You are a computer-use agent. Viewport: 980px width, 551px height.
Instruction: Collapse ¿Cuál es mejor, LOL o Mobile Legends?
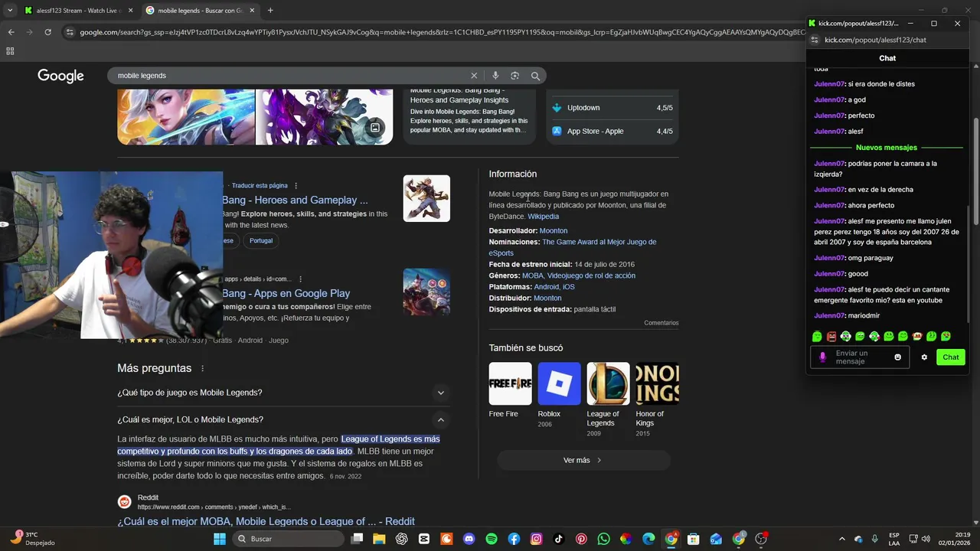click(x=283, y=419)
